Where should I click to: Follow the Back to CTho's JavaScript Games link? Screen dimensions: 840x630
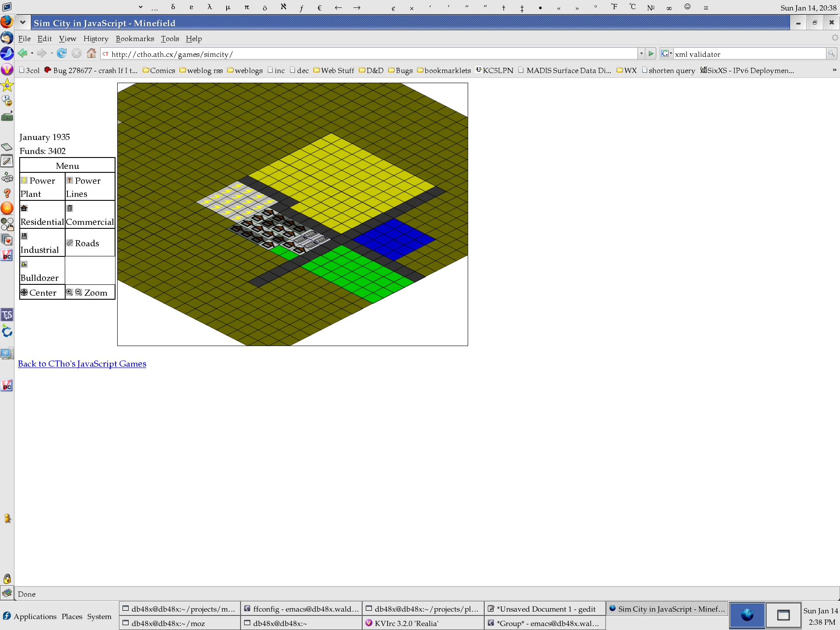[82, 364]
